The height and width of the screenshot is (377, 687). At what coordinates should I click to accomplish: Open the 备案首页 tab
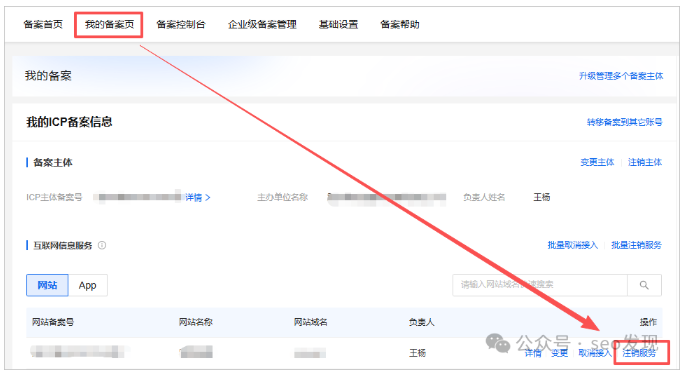43,25
